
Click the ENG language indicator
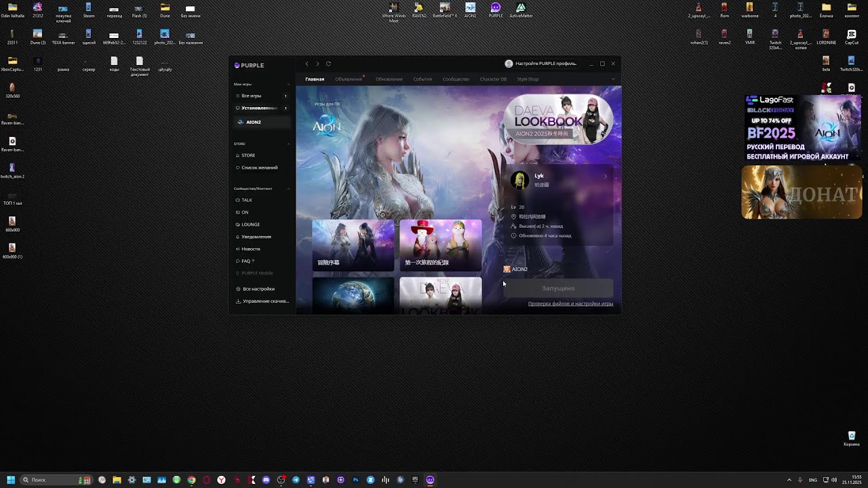pos(813,480)
